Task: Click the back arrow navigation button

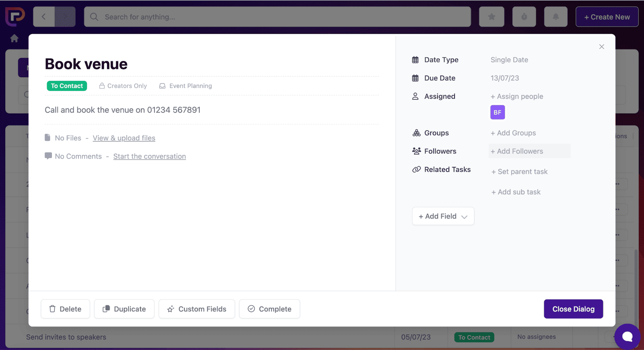Action: point(44,17)
